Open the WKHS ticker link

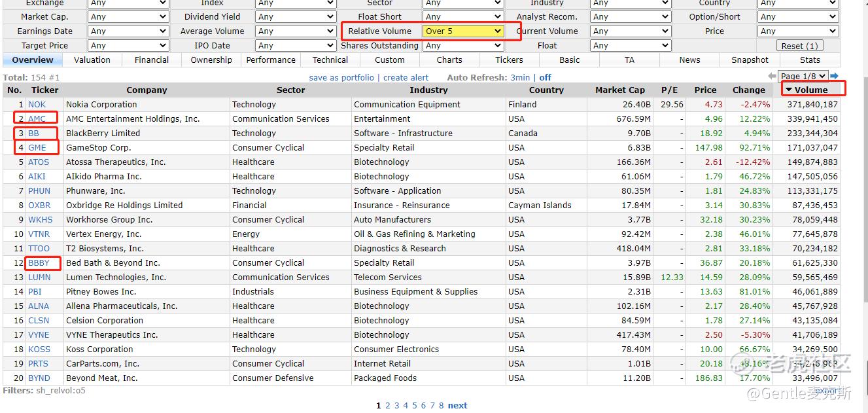click(41, 219)
